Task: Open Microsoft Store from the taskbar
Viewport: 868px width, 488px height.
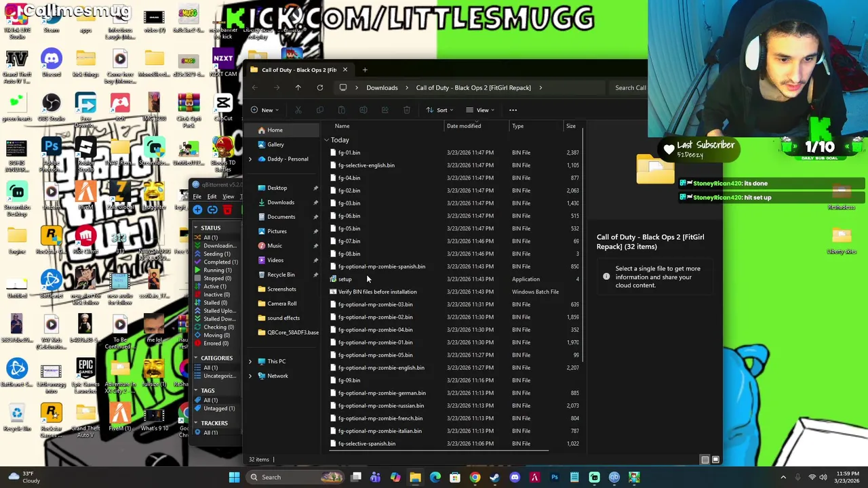Action: coord(455,477)
